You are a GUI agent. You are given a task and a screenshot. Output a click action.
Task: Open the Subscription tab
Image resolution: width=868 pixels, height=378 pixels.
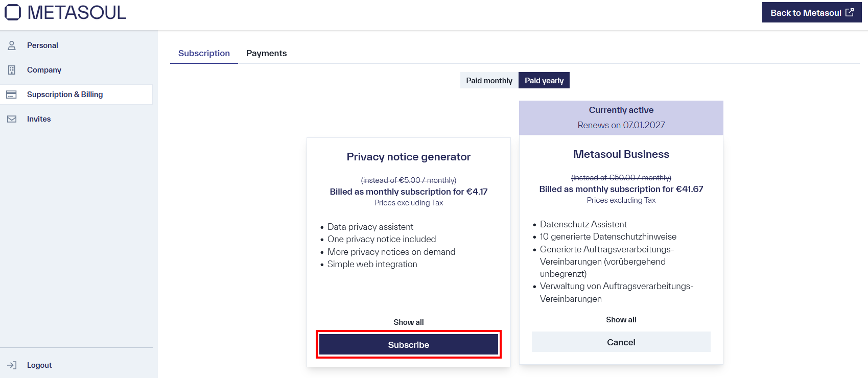[x=203, y=53]
